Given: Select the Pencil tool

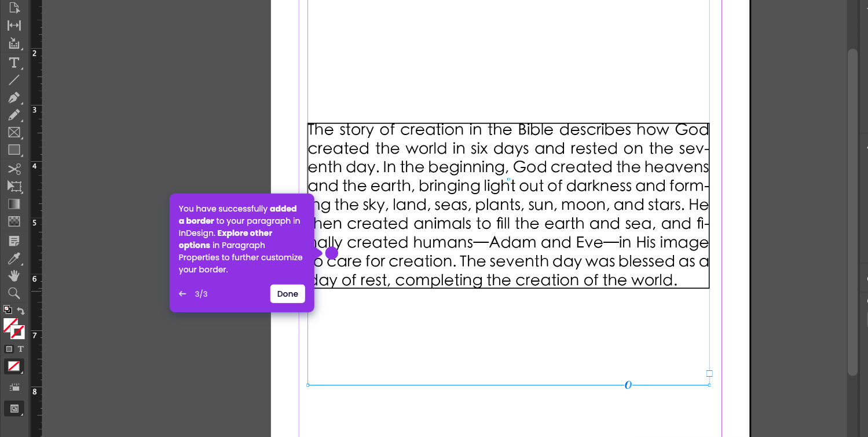Looking at the screenshot, I should click(14, 115).
